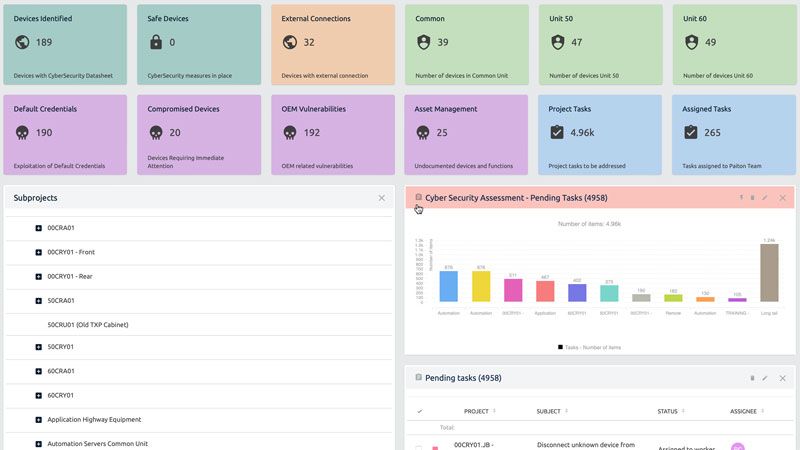Click the shield icon in Unit 50 card

[558, 42]
